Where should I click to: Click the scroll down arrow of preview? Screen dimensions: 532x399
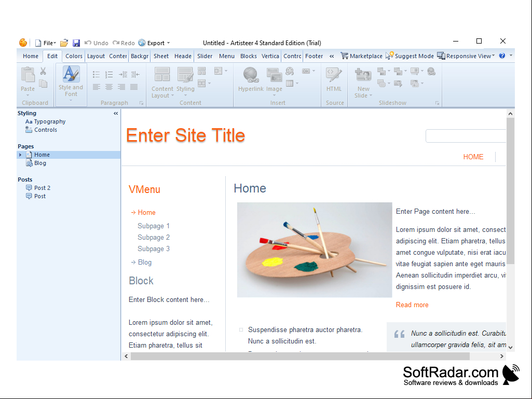click(x=510, y=348)
